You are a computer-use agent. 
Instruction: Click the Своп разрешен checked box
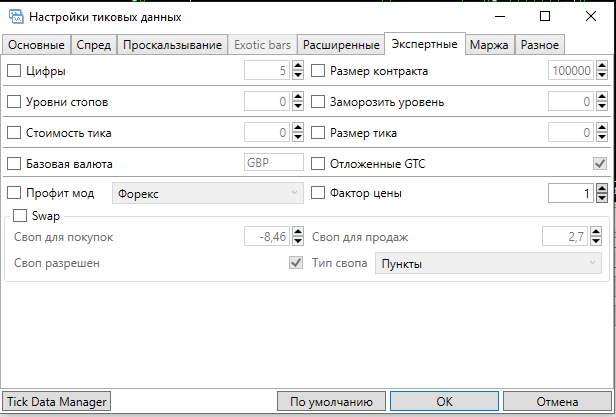[x=296, y=263]
